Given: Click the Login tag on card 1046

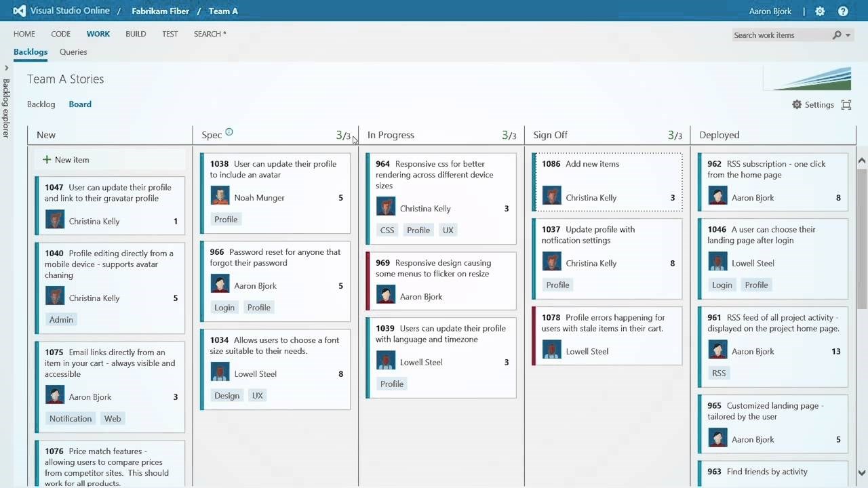Looking at the screenshot, I should 722,285.
